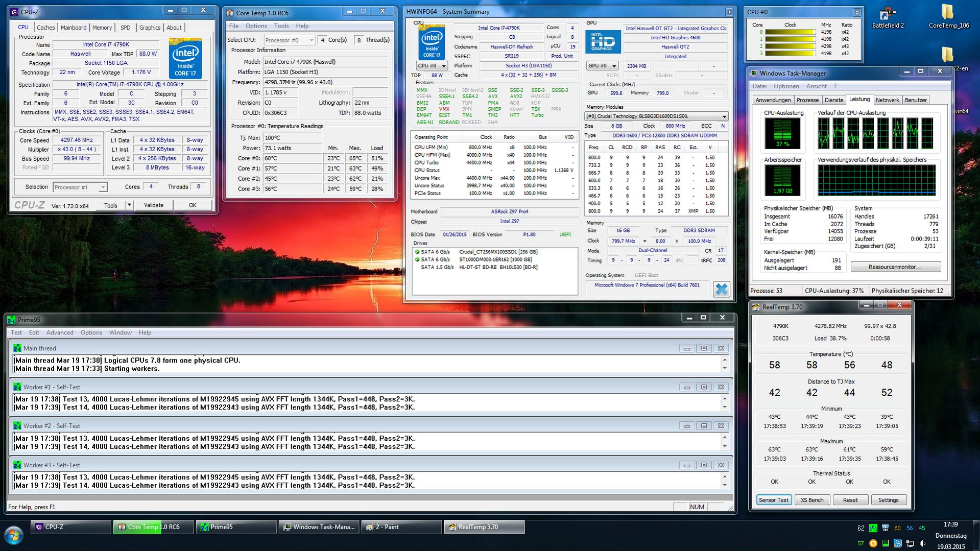Switch to the Mainboard tab in CPU-Z
The image size is (980, 551).
tap(74, 28)
